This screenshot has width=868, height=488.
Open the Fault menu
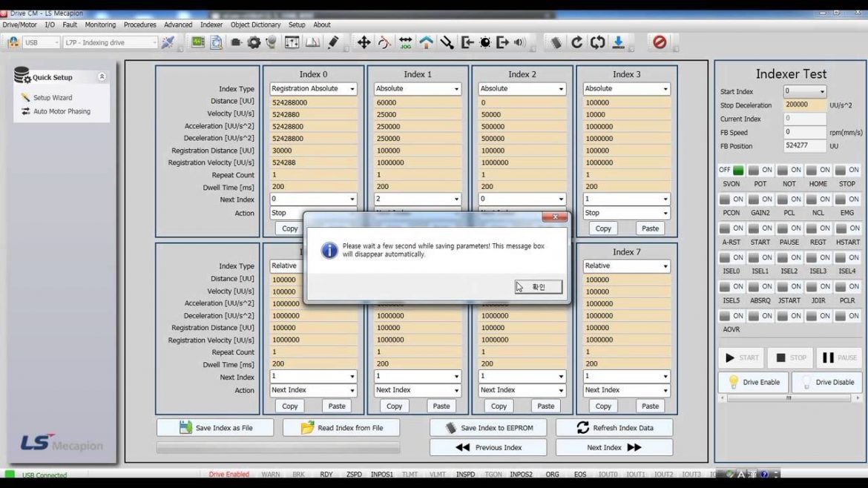pyautogui.click(x=70, y=25)
